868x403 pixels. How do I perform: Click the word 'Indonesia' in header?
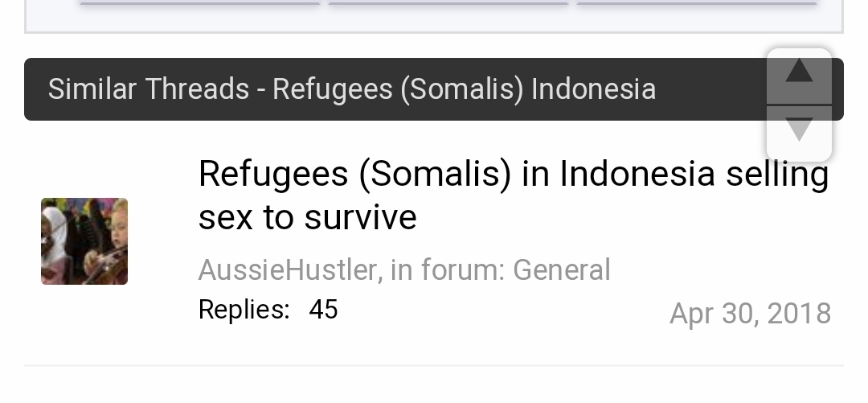coord(593,88)
